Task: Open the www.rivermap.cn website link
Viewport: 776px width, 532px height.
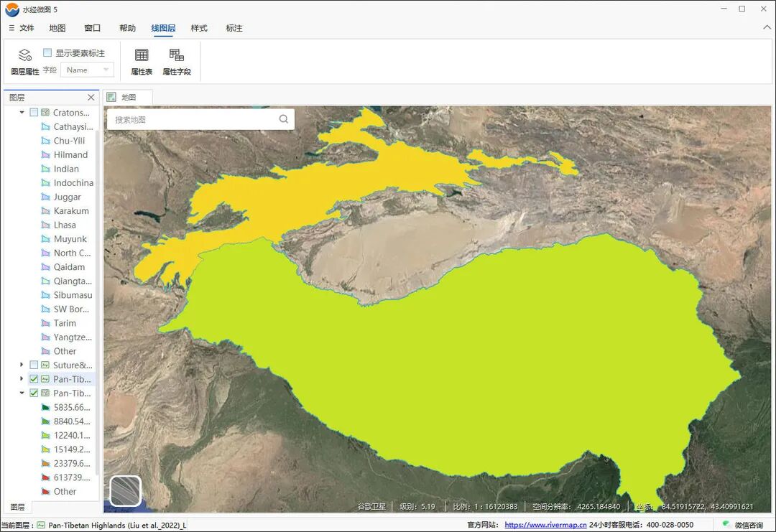Action: [x=545, y=525]
